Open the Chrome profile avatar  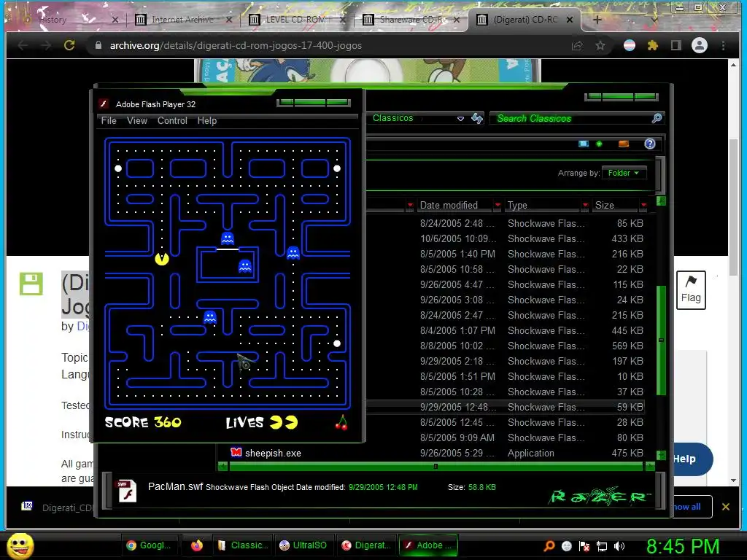click(x=700, y=45)
